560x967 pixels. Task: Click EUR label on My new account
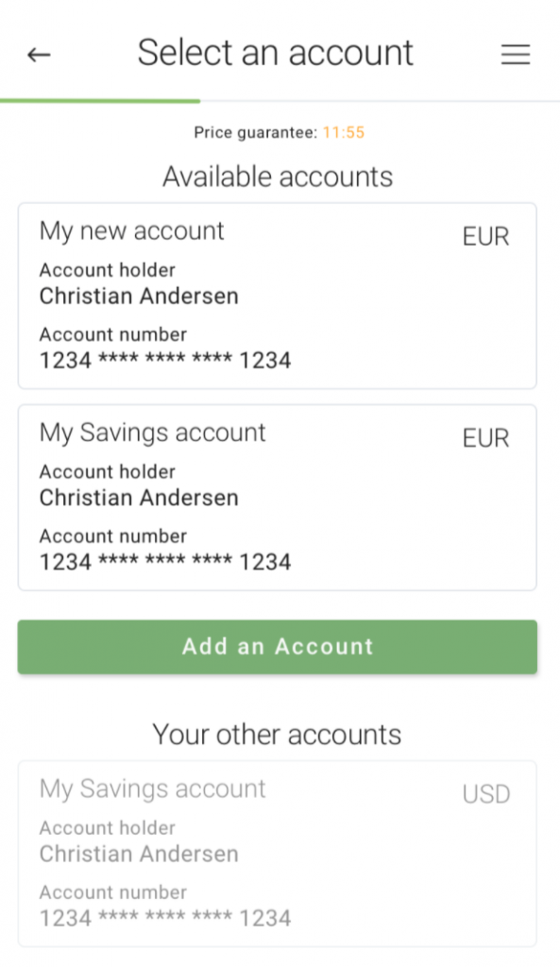click(x=486, y=237)
